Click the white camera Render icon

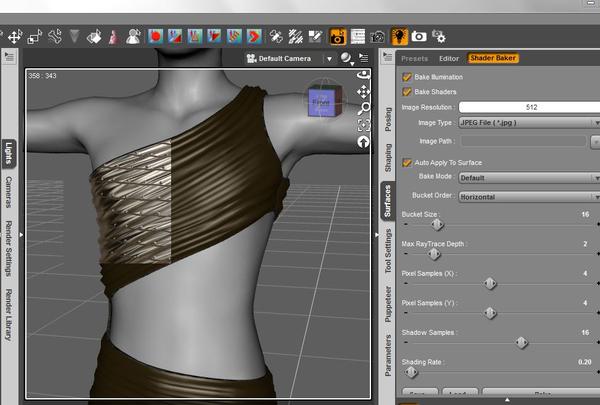pos(419,36)
